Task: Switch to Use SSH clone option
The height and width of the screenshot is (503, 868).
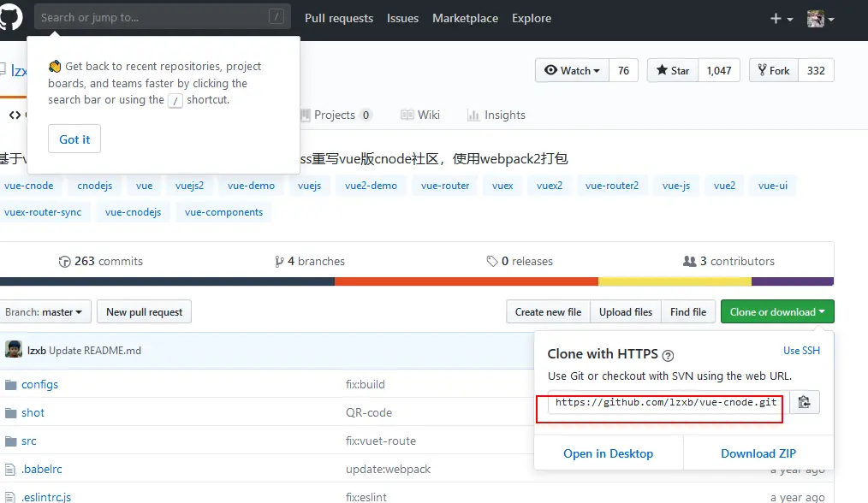Action: coord(801,350)
